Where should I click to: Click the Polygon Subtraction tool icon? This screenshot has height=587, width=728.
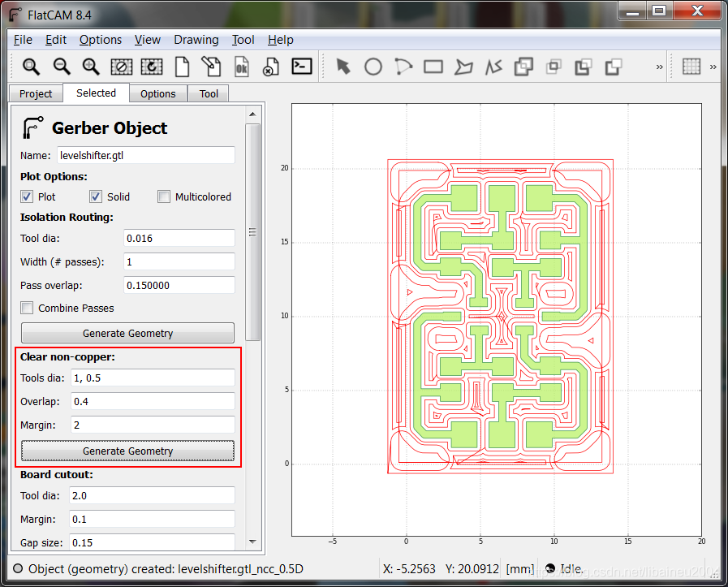click(584, 67)
